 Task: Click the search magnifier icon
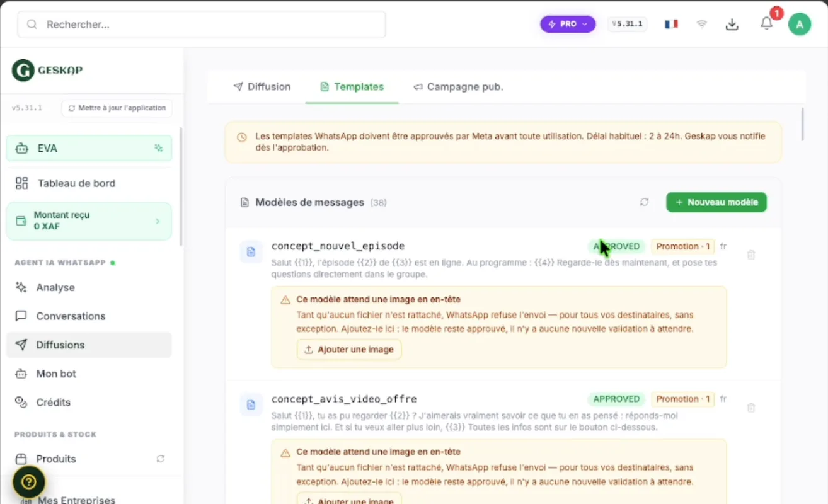click(x=32, y=25)
